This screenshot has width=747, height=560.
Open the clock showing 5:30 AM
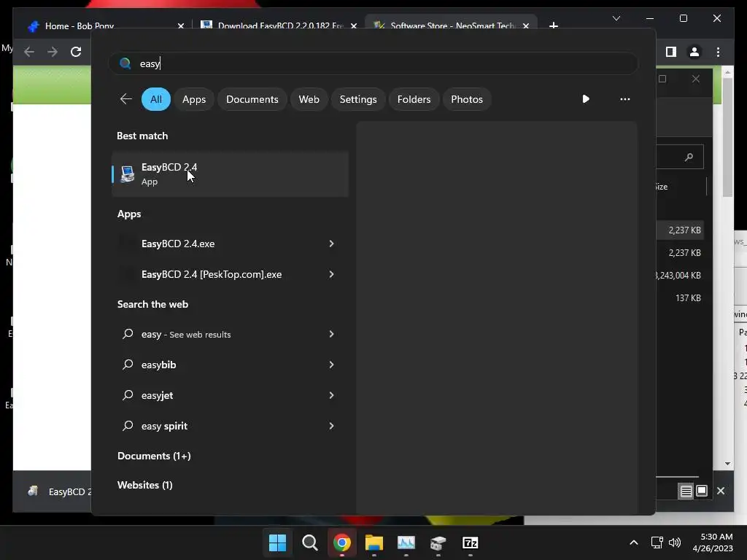[713, 542]
